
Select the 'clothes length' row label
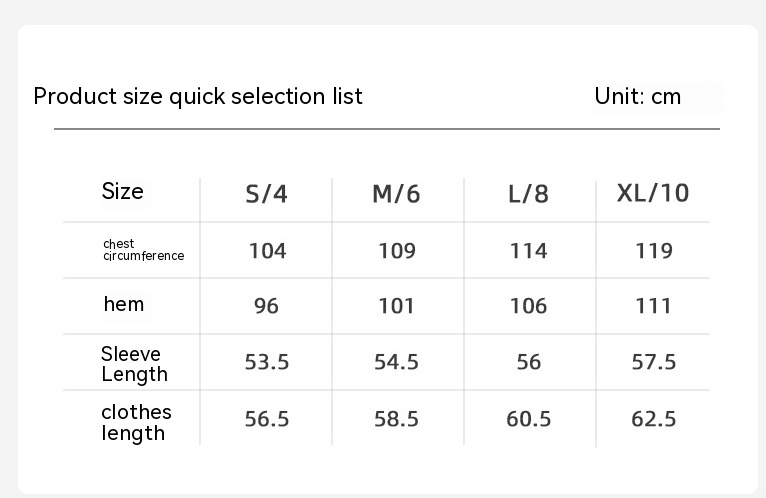[x=136, y=422]
